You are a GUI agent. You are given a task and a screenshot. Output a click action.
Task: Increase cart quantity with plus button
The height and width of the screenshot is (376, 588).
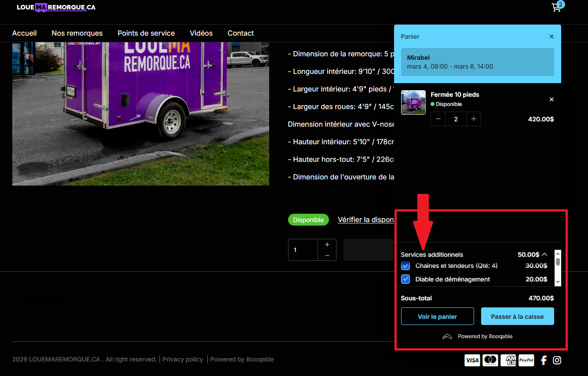474,119
